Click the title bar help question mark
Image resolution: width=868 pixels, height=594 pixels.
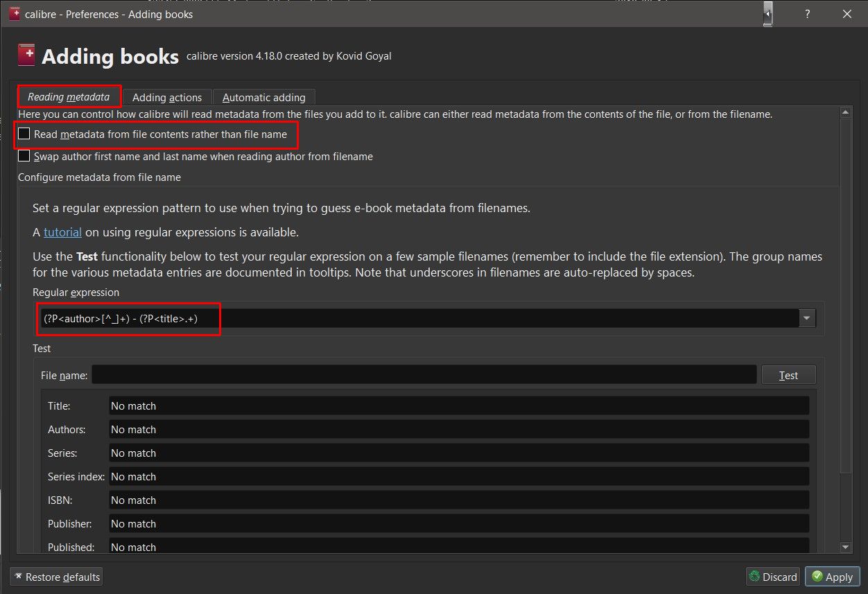[808, 14]
